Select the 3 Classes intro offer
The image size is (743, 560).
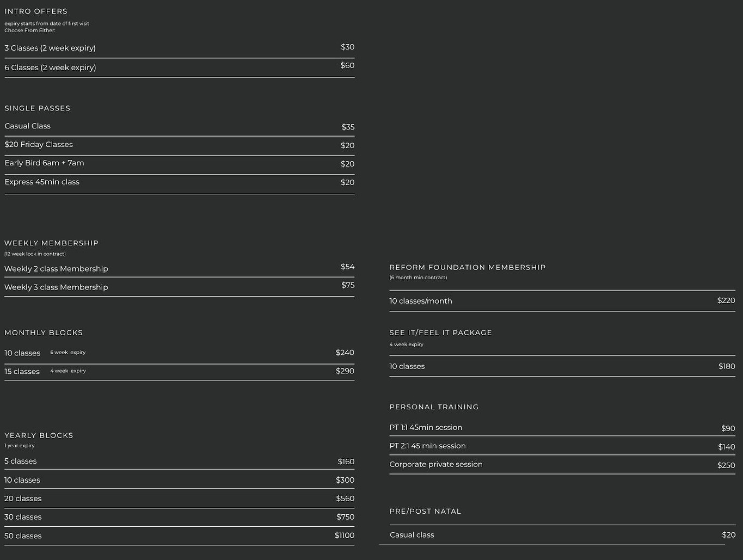coord(179,48)
